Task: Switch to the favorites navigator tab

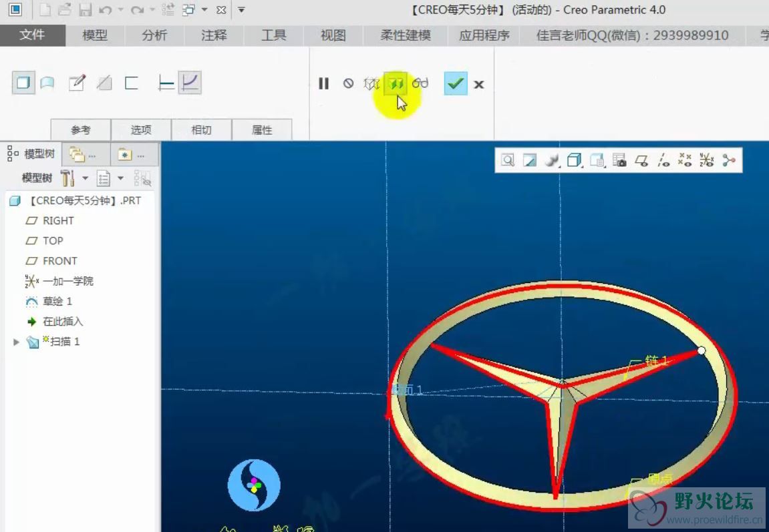Action: tap(134, 155)
